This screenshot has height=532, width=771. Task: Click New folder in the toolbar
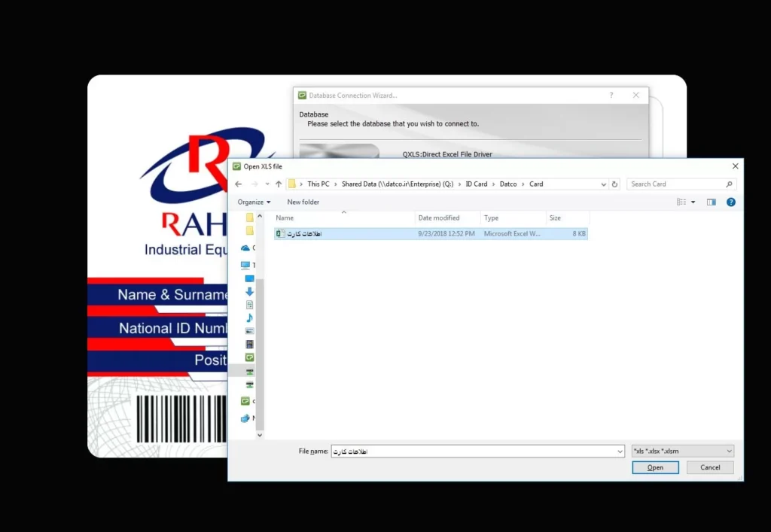pyautogui.click(x=303, y=202)
